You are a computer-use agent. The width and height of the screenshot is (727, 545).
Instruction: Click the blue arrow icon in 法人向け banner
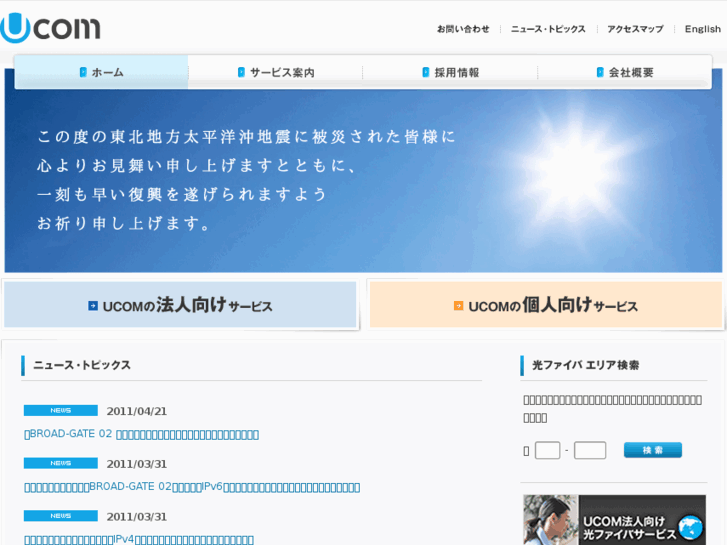93,306
